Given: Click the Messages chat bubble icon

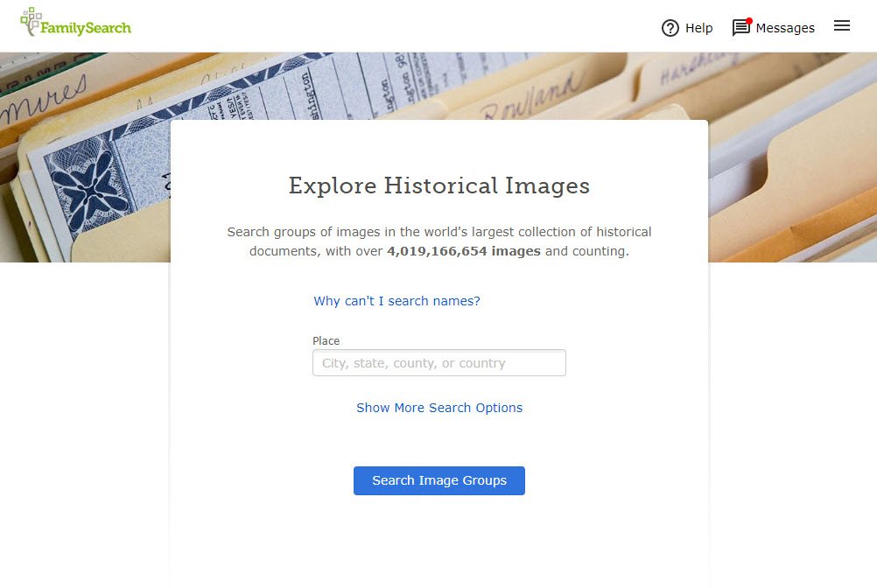Looking at the screenshot, I should coord(741,27).
